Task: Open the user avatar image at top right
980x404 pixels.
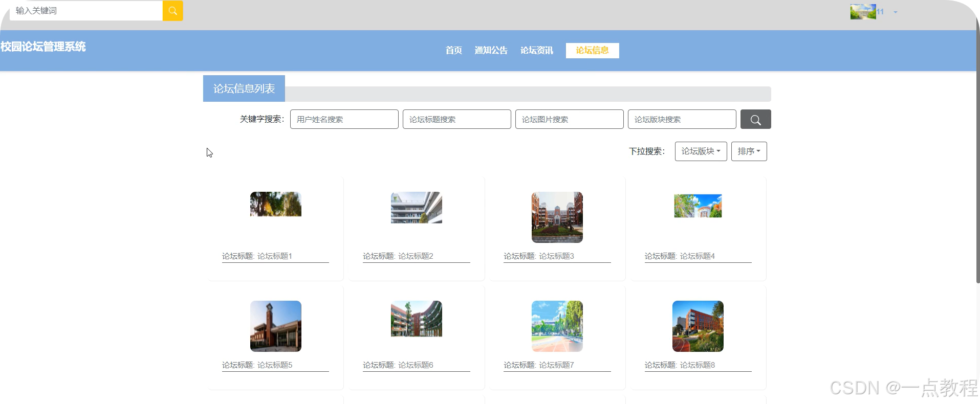Action: (x=863, y=12)
